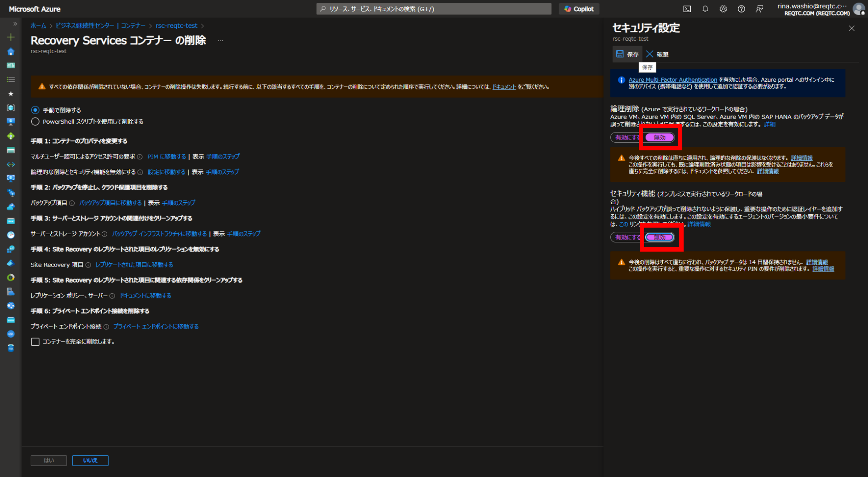Screen dimensions: 868x477
Task: Open 詳細 link under 論理削除 description
Action: coord(769,124)
